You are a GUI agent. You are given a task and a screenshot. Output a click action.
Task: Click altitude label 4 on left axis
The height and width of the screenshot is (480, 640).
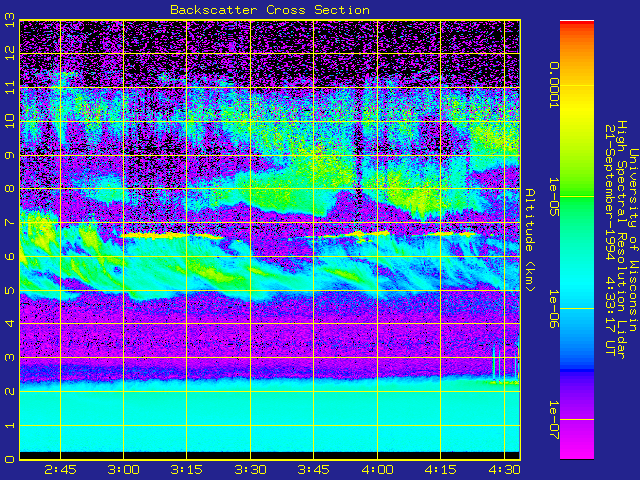pos(10,324)
